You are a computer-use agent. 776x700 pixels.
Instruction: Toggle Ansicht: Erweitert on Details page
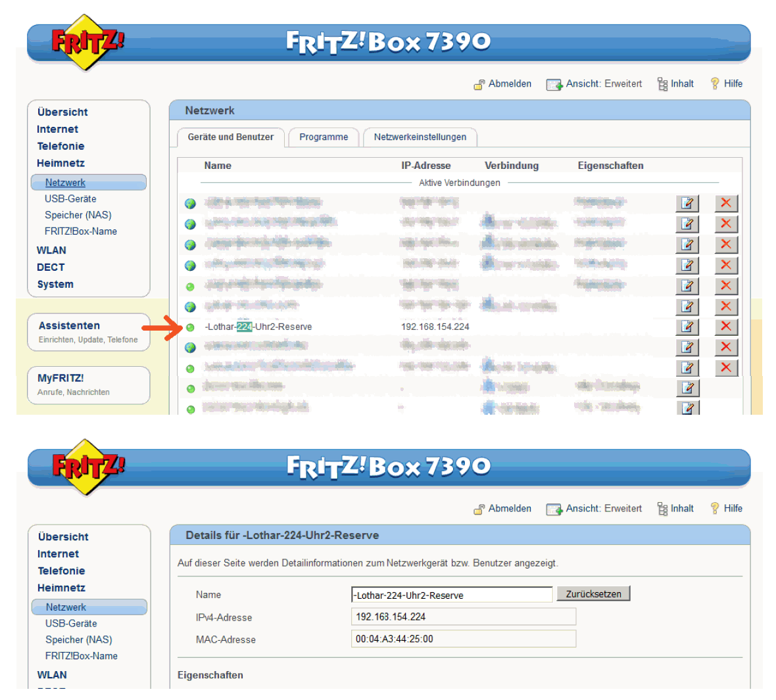click(x=594, y=509)
